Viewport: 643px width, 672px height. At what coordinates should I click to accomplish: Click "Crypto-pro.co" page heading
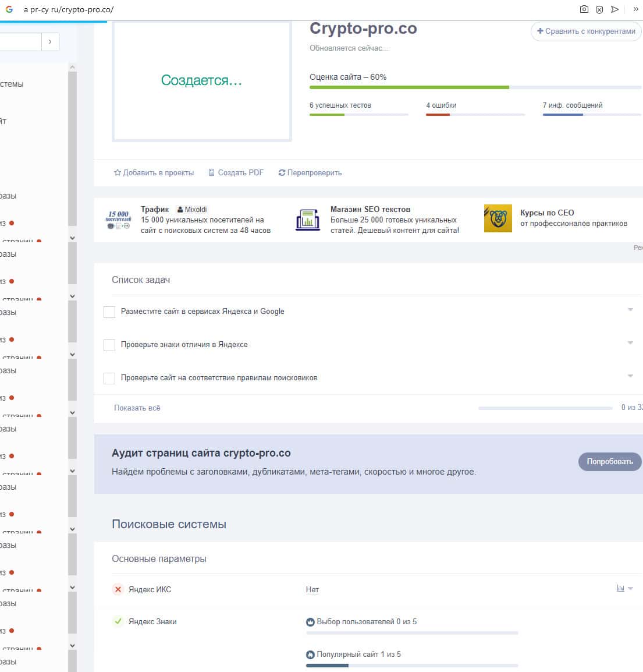point(363,29)
